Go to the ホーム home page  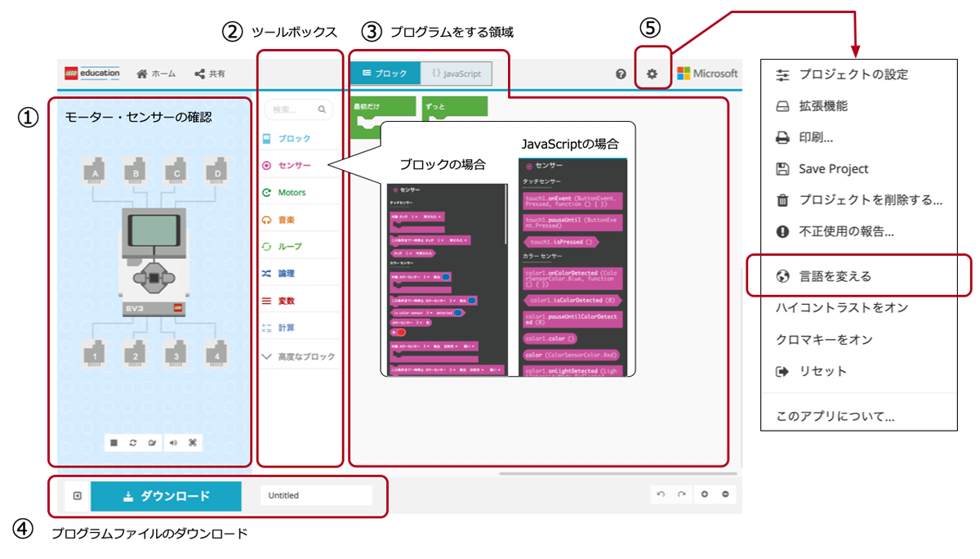point(156,74)
